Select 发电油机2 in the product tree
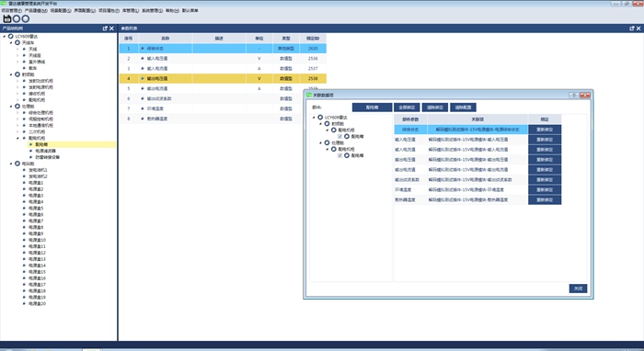This screenshot has width=644, height=351. (39, 176)
